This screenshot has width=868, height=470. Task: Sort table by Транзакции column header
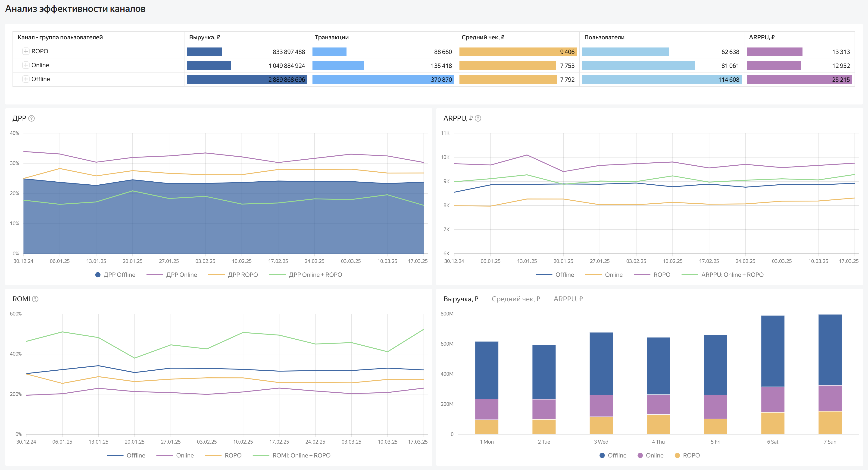tap(331, 38)
